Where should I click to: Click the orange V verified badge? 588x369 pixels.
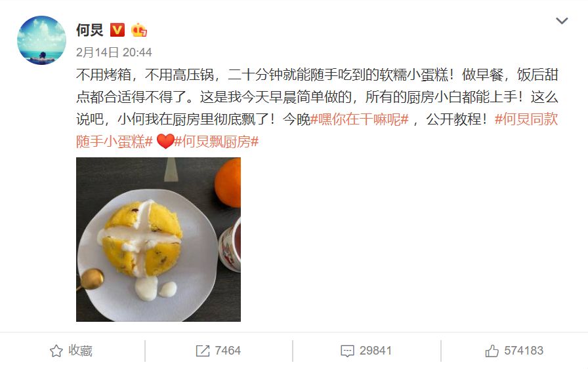coord(117,29)
